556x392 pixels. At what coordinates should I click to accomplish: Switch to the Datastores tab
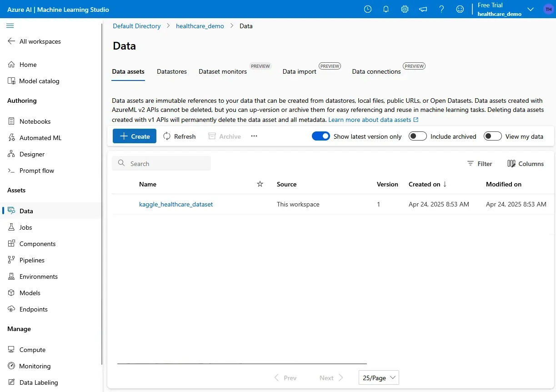tap(171, 71)
